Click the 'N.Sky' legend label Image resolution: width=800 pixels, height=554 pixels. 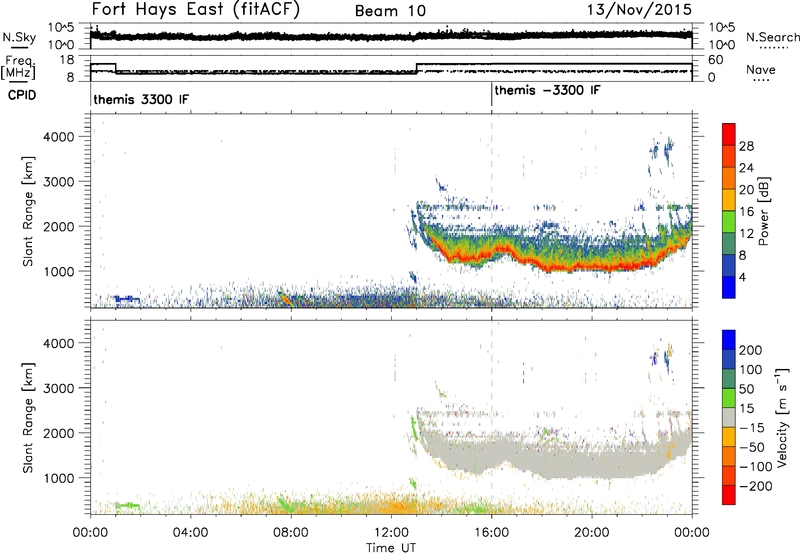pos(19,37)
